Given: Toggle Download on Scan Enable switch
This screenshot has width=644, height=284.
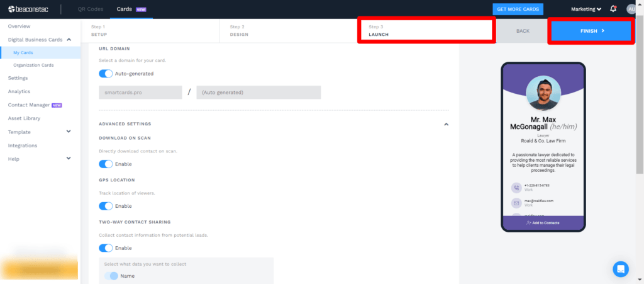Looking at the screenshot, I should (106, 164).
